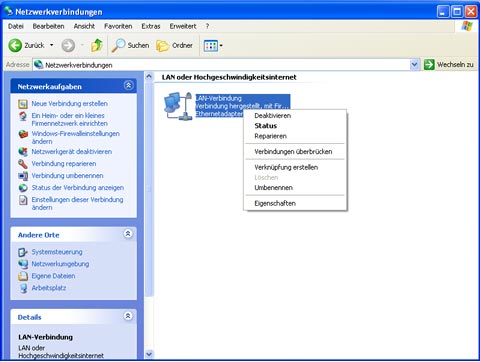Go up one folder level icon
Image resolution: width=480 pixels, height=362 pixels.
click(x=97, y=45)
